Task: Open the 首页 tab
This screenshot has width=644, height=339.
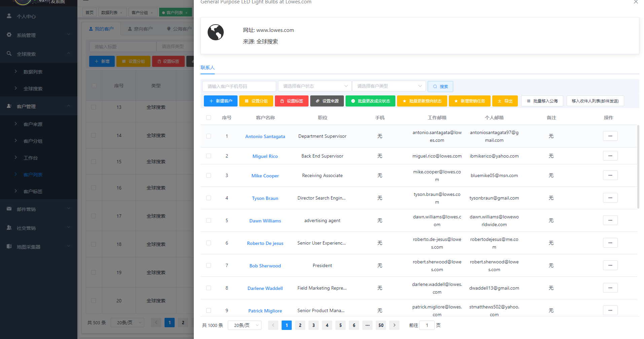Action: click(90, 13)
